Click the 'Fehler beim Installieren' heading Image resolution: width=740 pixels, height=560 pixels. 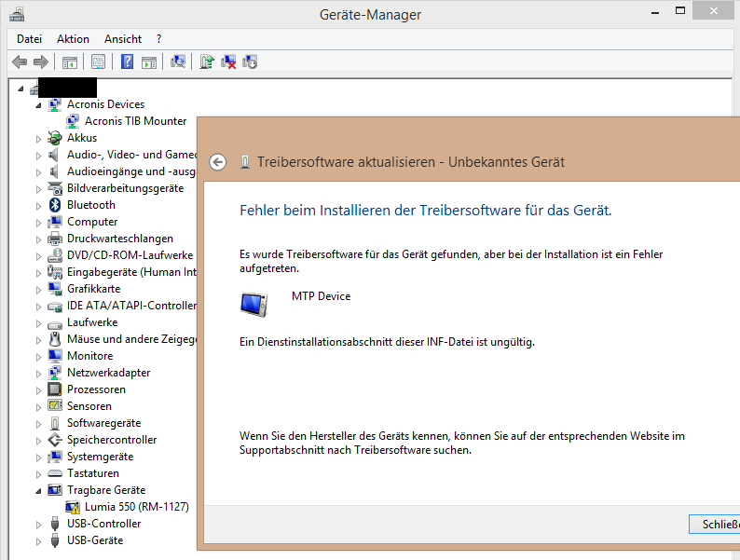pyautogui.click(x=425, y=211)
